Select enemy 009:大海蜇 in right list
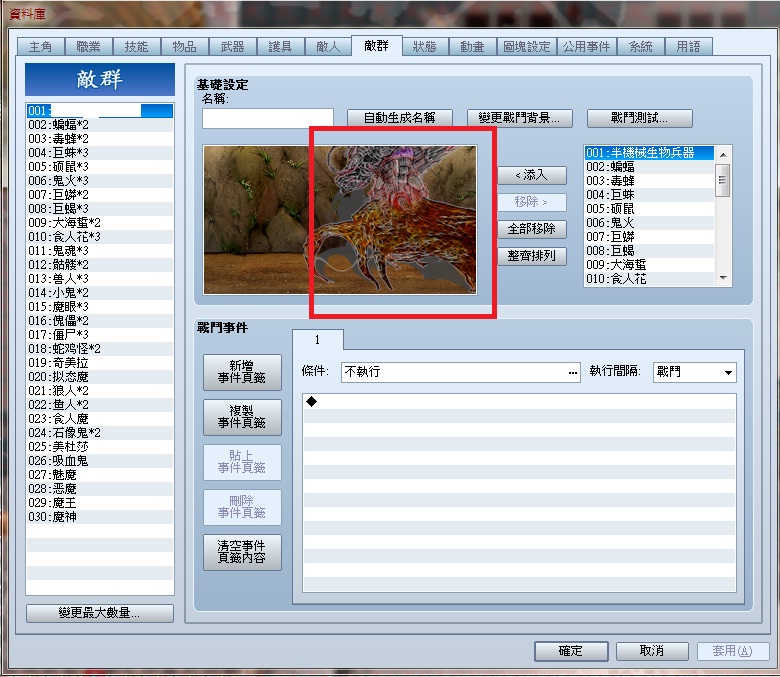Image resolution: width=780 pixels, height=677 pixels. (649, 265)
